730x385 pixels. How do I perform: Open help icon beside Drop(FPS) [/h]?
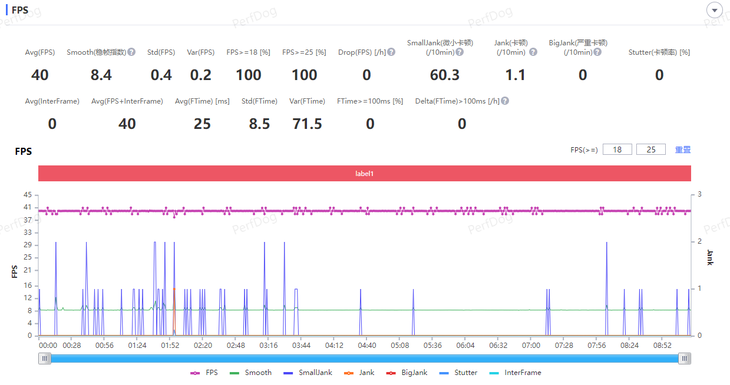[x=391, y=52]
